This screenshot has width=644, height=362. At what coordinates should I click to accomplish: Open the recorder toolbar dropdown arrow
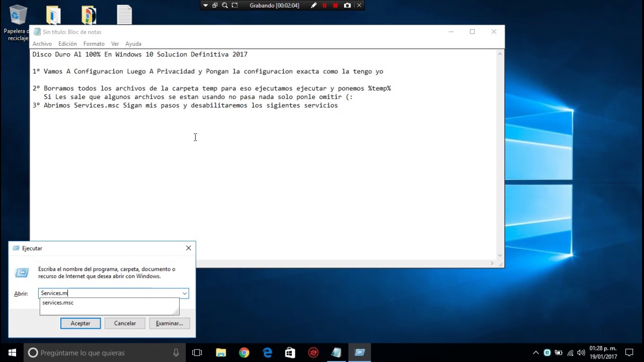click(205, 6)
